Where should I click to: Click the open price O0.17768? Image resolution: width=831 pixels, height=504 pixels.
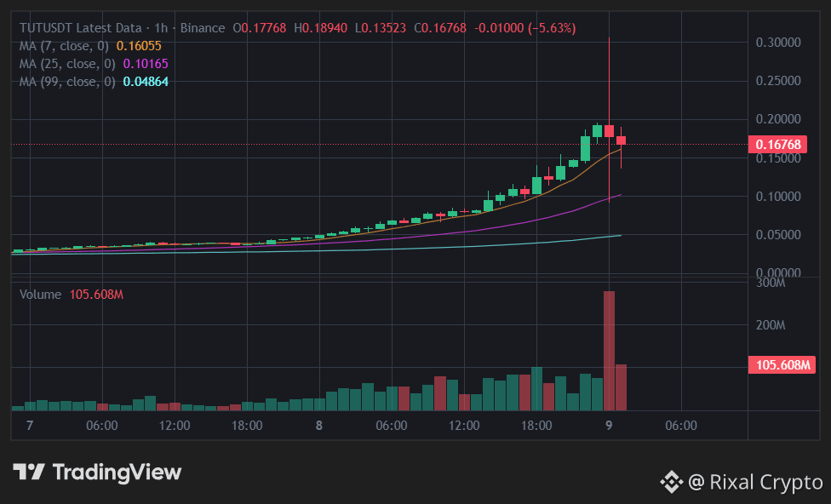coord(260,28)
